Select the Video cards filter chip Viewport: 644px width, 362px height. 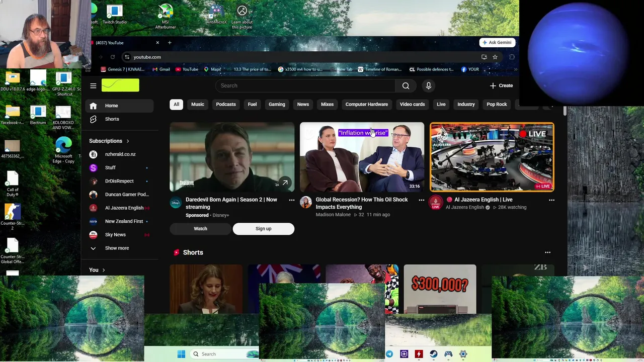click(x=412, y=104)
